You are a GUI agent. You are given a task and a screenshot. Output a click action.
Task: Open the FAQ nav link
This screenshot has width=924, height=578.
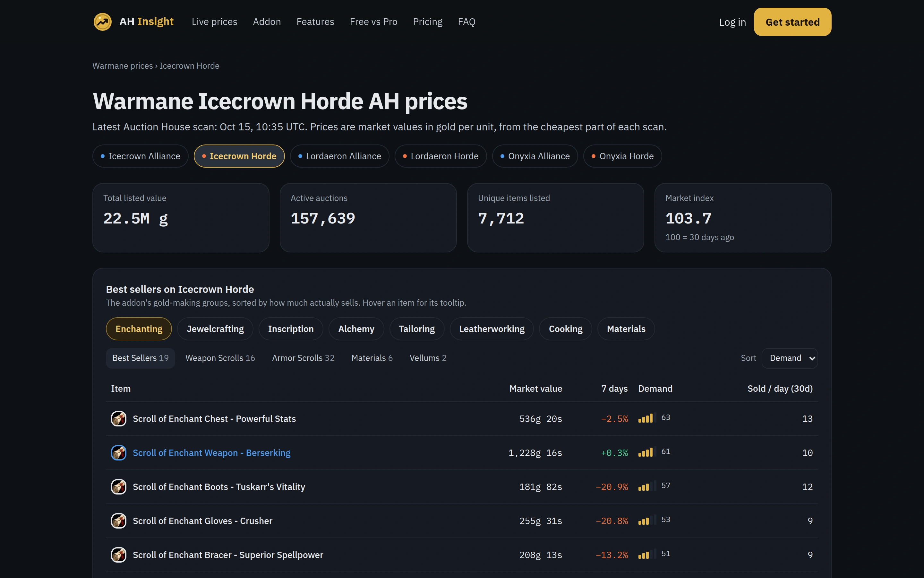(x=466, y=22)
